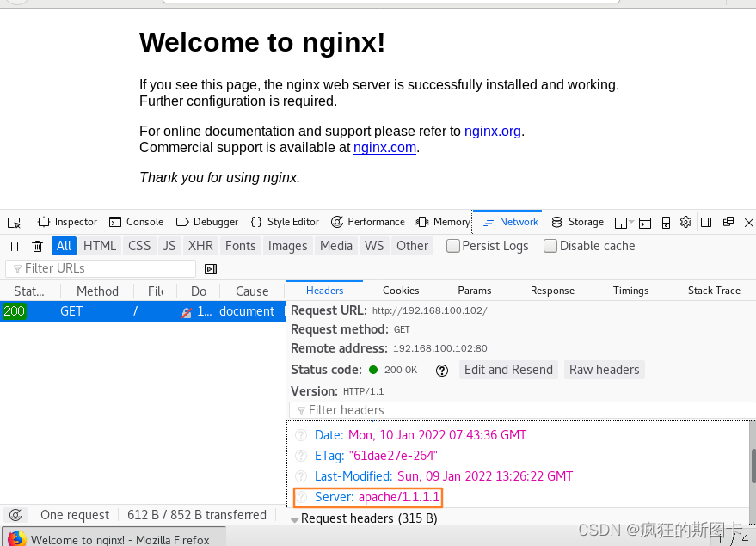Screen dimensions: 756x546
Task: Open help icon for Server header
Action: (301, 497)
